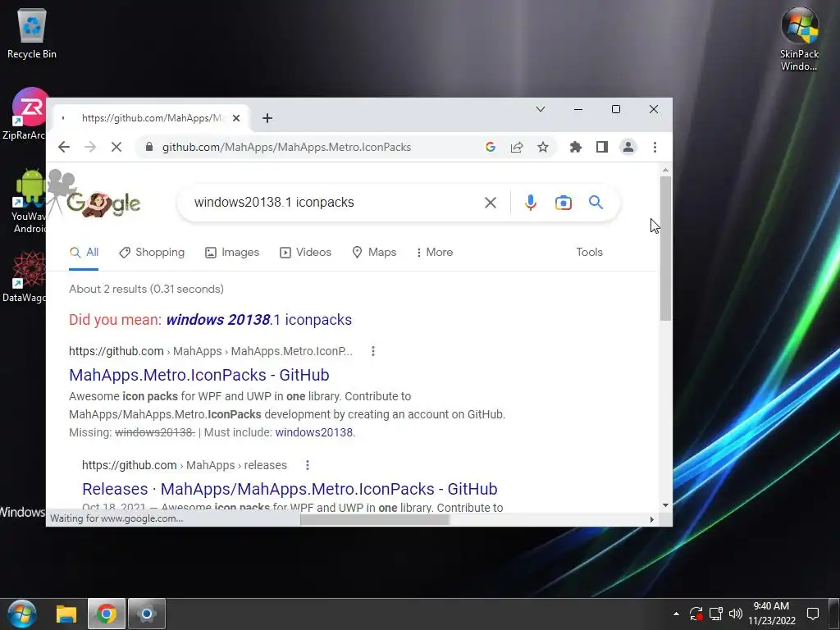Bookmark this tab with star icon
This screenshot has height=630, width=840.
(x=543, y=147)
